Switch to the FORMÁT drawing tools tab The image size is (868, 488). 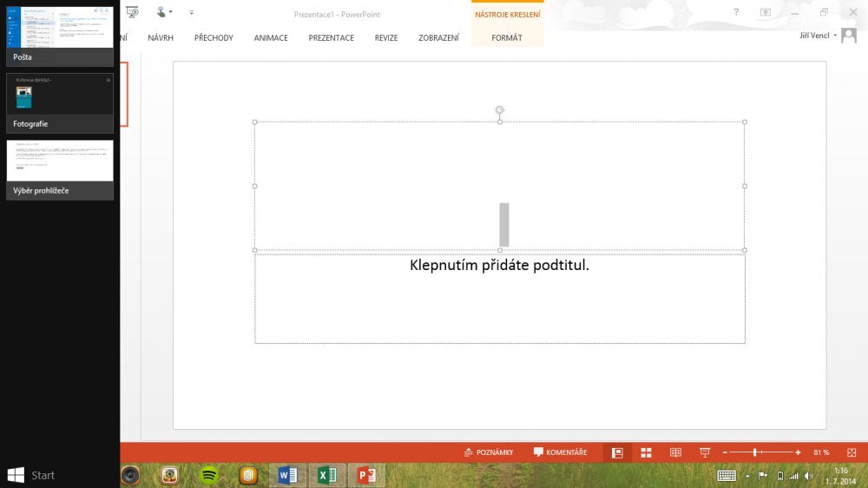[507, 38]
